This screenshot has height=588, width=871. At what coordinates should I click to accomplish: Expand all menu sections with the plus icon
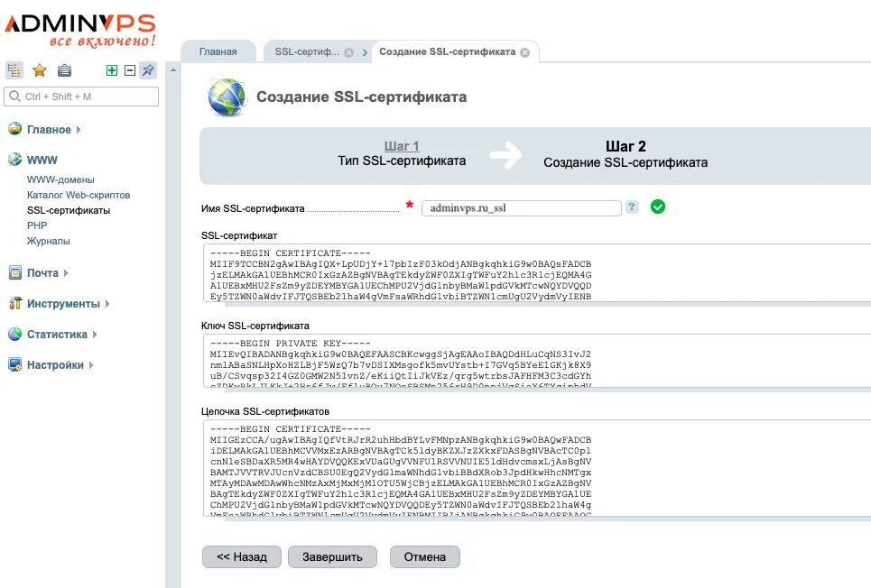point(112,70)
